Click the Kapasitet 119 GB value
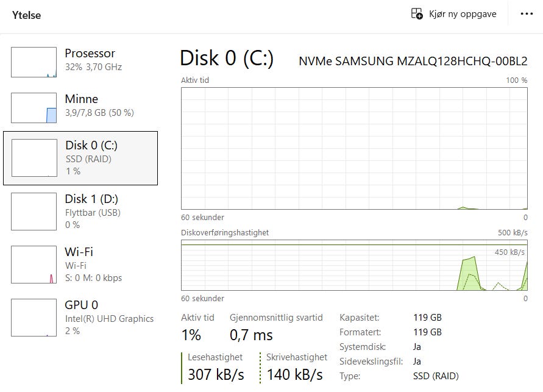The image size is (543, 392). pos(427,318)
